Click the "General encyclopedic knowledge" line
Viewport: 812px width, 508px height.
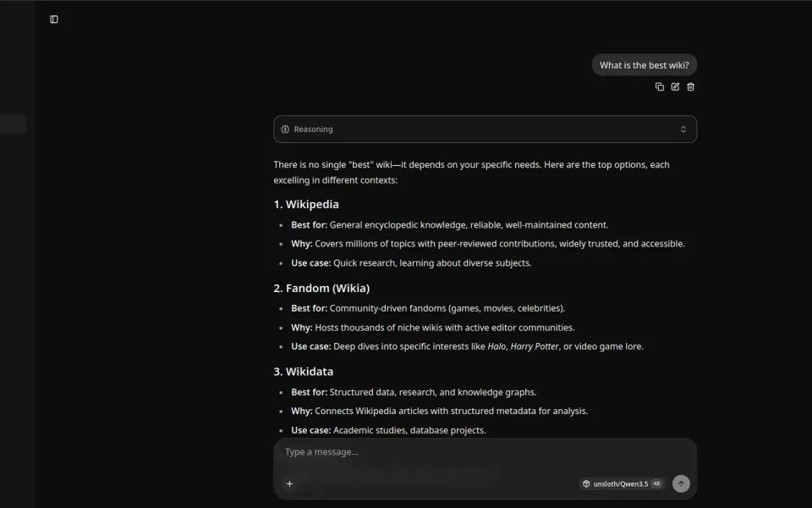coord(449,225)
